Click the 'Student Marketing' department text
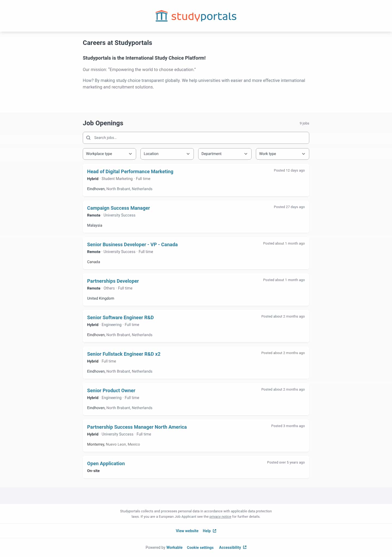This screenshot has width=392, height=557. [x=117, y=179]
